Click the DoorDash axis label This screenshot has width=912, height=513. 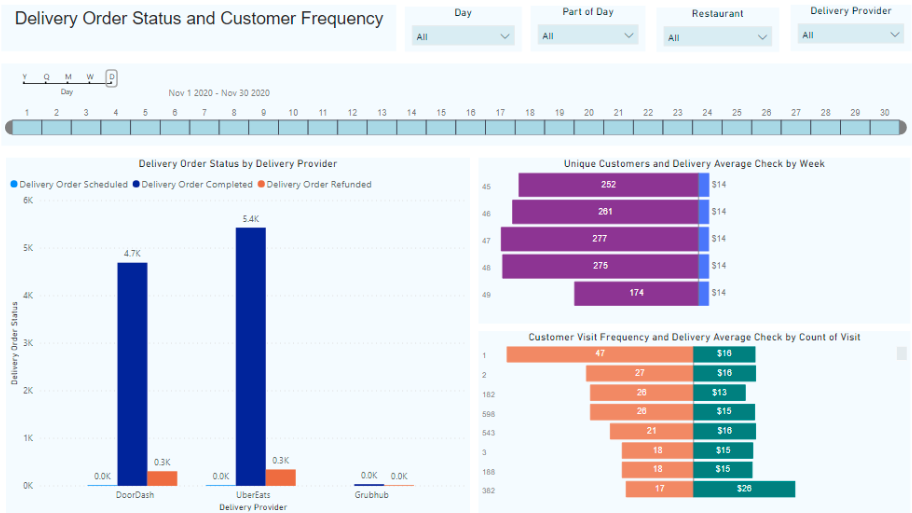pyautogui.click(x=135, y=495)
